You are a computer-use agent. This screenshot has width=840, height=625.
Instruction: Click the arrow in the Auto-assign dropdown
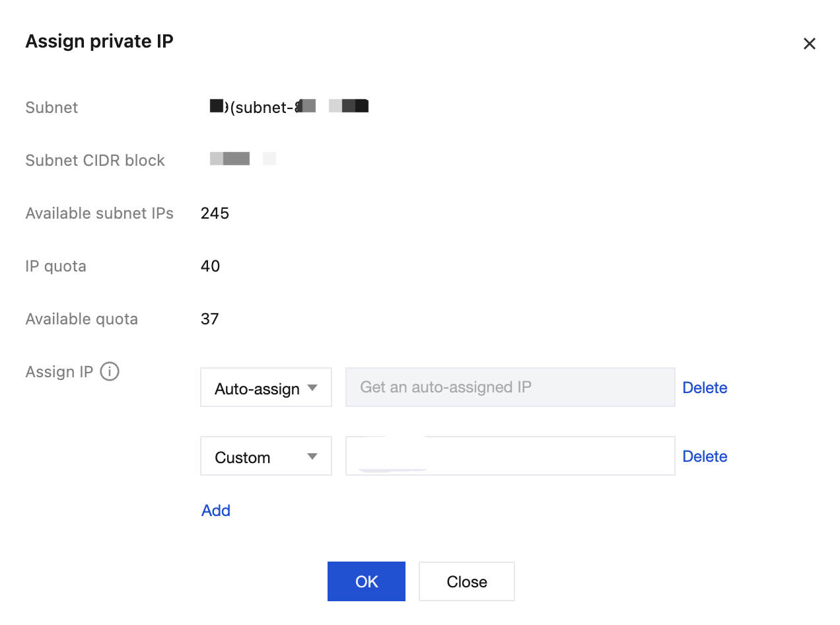[x=313, y=388]
